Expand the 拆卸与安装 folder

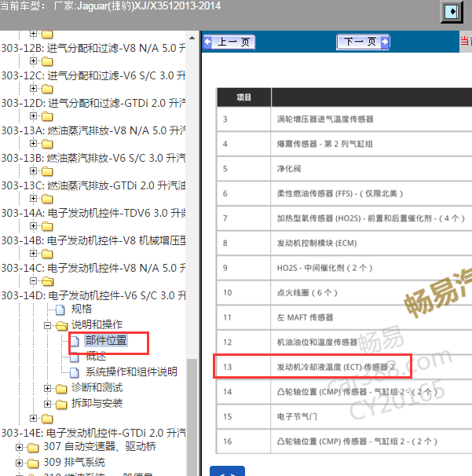click(47, 404)
